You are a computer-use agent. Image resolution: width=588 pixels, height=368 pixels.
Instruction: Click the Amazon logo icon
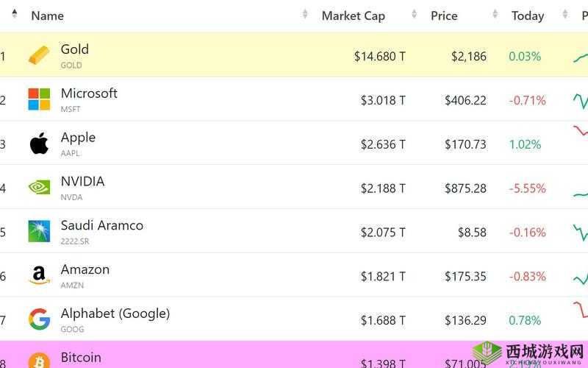point(39,276)
